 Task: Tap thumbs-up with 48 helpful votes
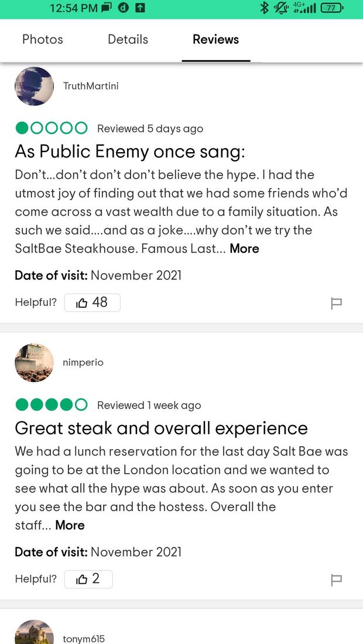click(92, 302)
